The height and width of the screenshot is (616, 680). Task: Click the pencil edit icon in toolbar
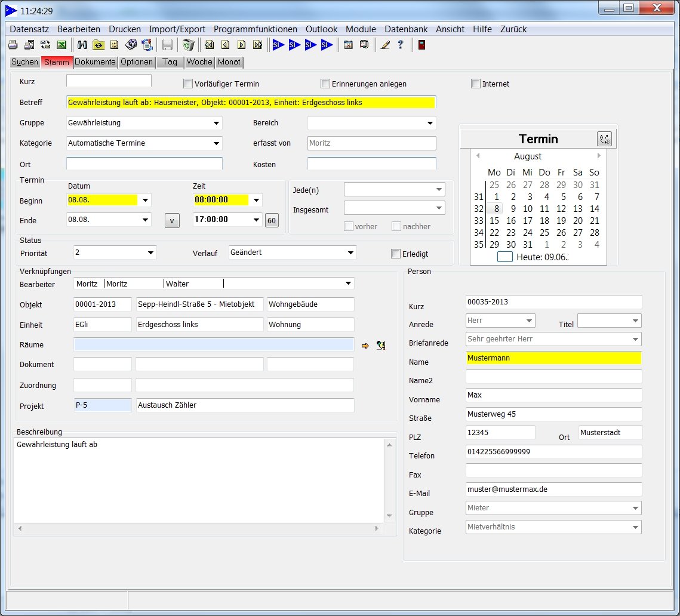[385, 45]
